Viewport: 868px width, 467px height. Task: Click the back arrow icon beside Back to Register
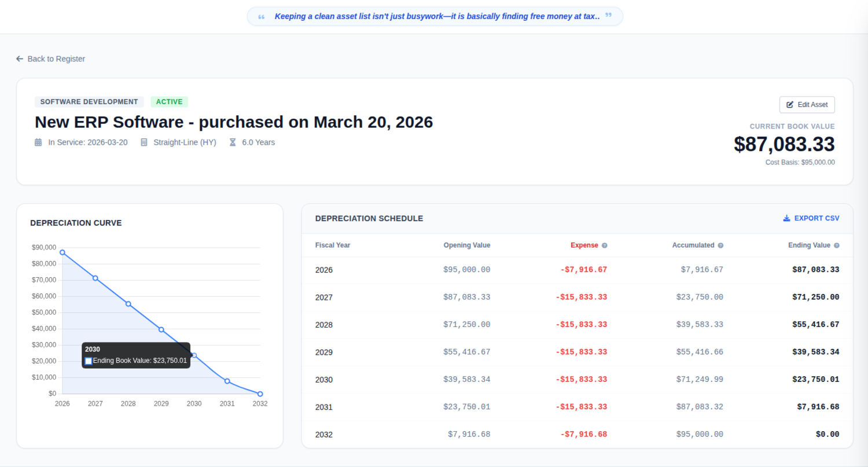click(20, 59)
